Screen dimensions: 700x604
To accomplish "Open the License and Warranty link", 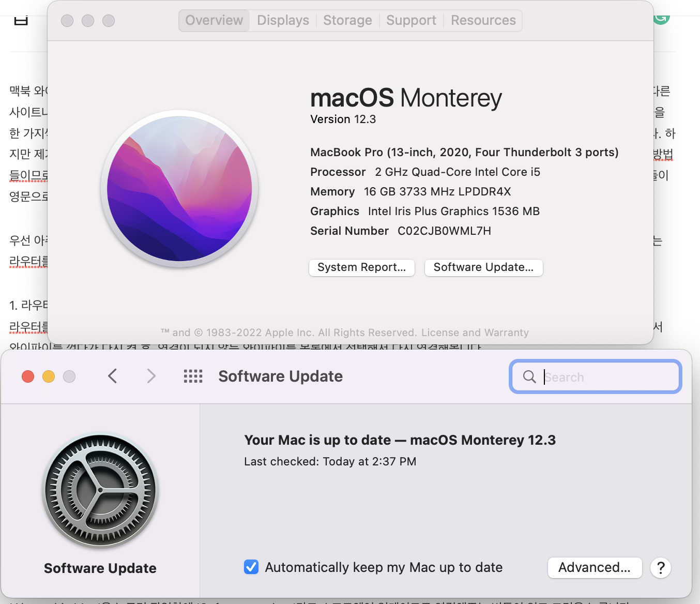I will (475, 333).
